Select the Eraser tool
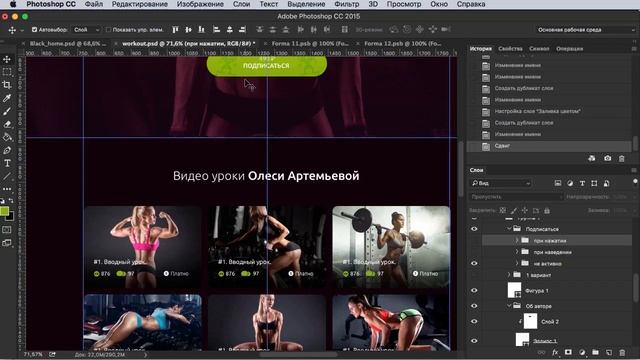 point(7,124)
